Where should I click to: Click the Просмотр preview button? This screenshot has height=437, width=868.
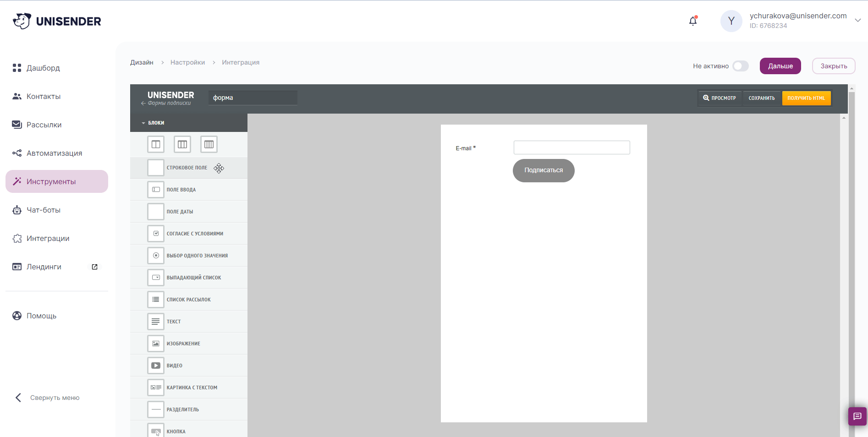pos(720,98)
